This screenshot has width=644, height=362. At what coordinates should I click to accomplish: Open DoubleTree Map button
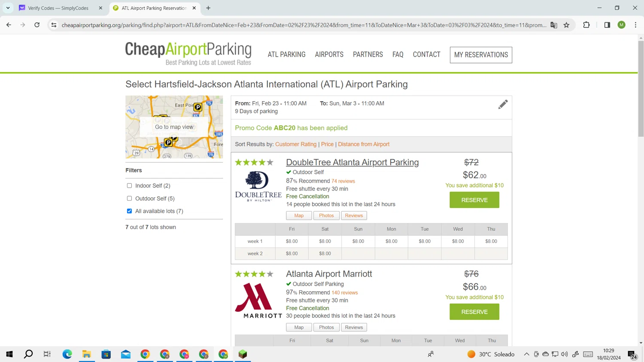click(299, 215)
